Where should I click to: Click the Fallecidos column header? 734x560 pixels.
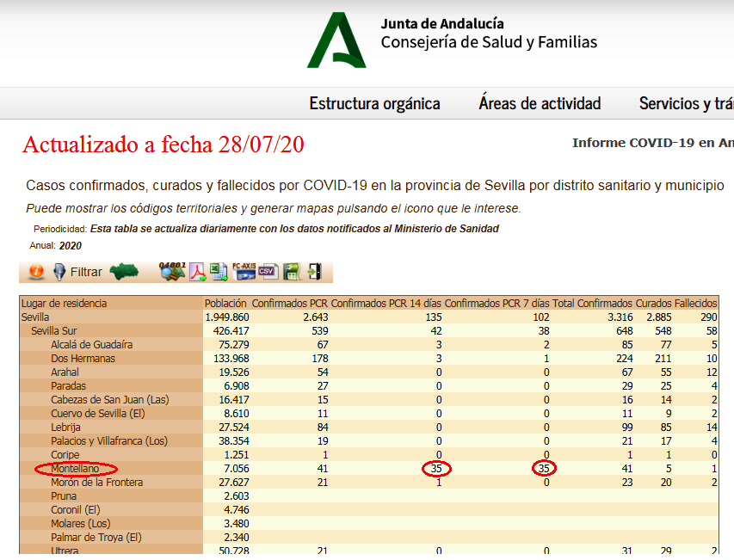tap(696, 304)
